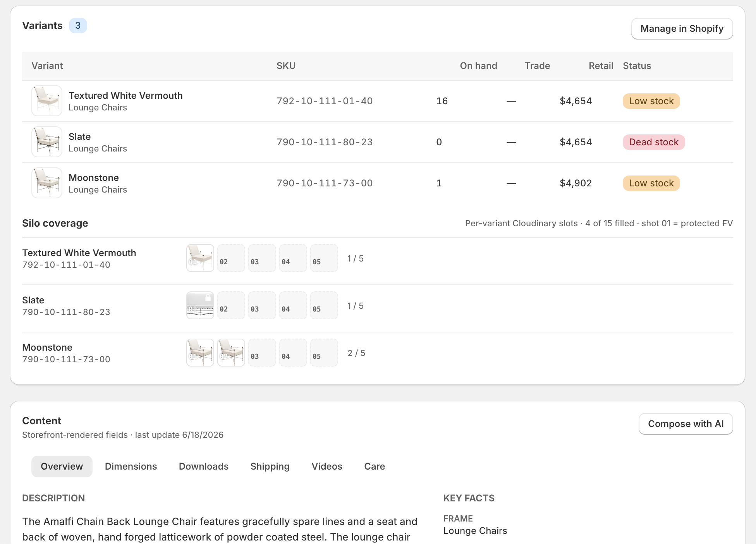Click the KEY FACTS section label
The image size is (756, 544).
point(469,498)
